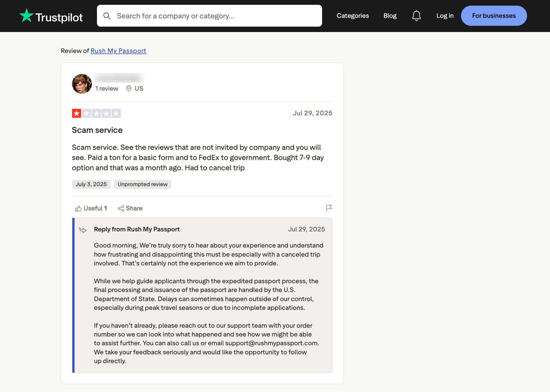This screenshot has height=392, width=550.
Task: Click the Scam service review title
Action: pos(97,130)
